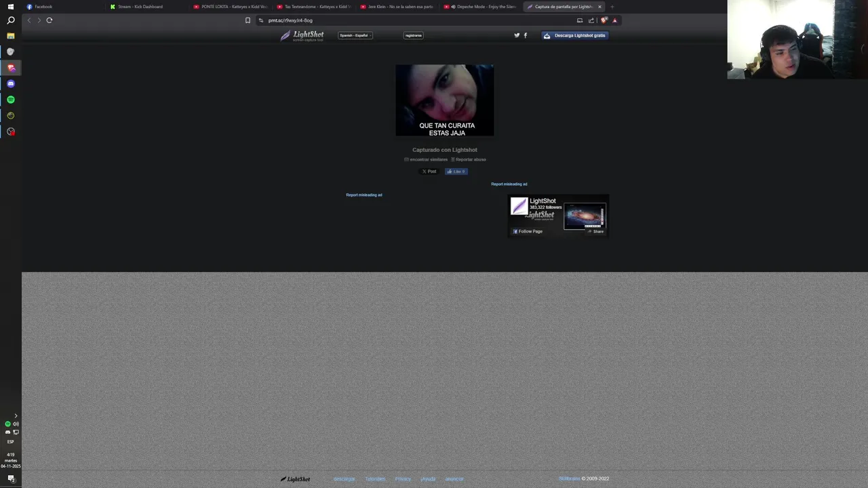Open the Windows notification center
Viewport: 868px width, 488px height.
point(10,479)
